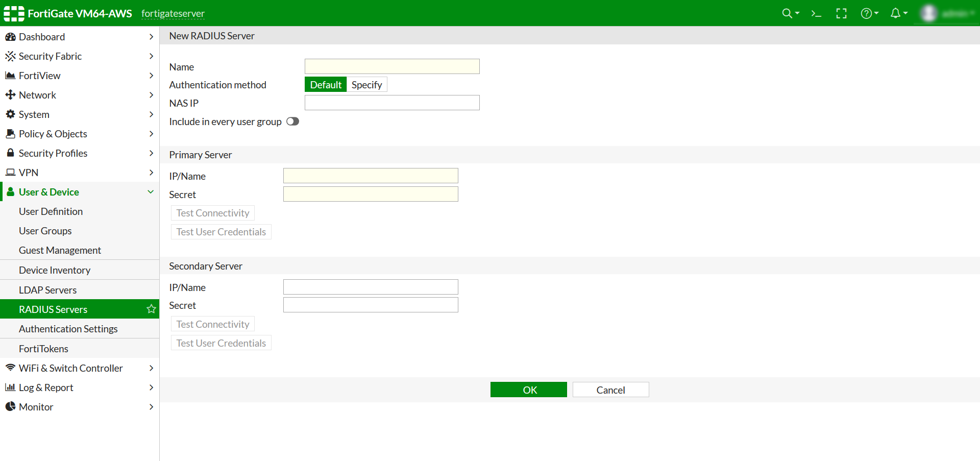Enable Include in every user group

click(x=292, y=122)
